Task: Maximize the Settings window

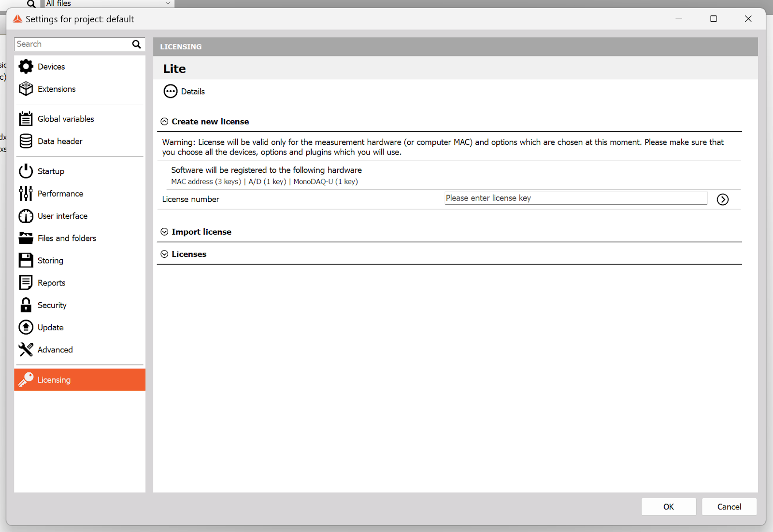Action: [714, 19]
